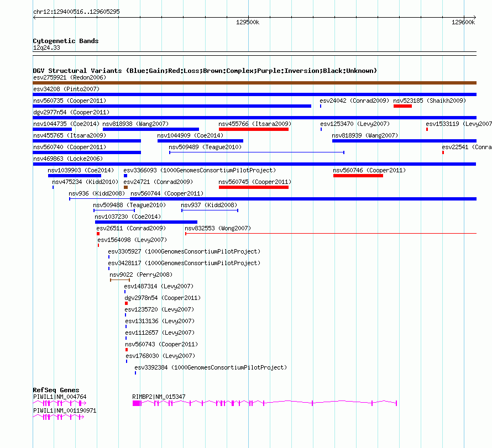
Task: Click the nsv560735 (Cooper2011) blue gain bar
Action: pos(172,106)
